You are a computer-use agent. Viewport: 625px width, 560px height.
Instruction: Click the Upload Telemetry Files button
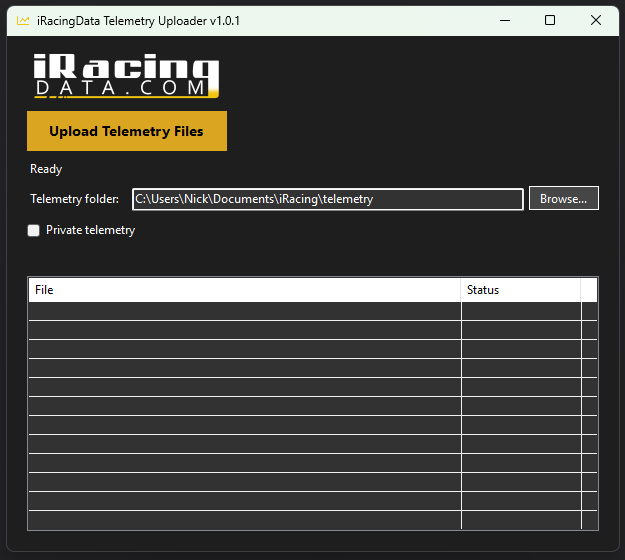click(x=127, y=131)
